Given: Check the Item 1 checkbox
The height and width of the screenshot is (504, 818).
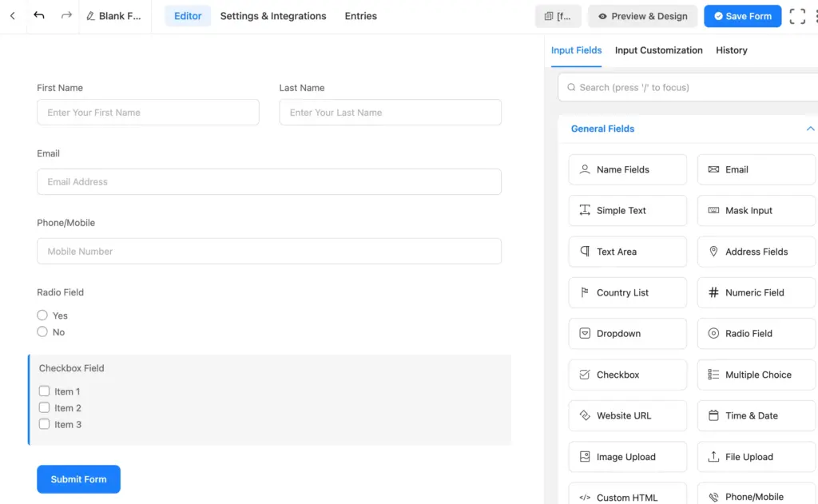Looking at the screenshot, I should [44, 391].
